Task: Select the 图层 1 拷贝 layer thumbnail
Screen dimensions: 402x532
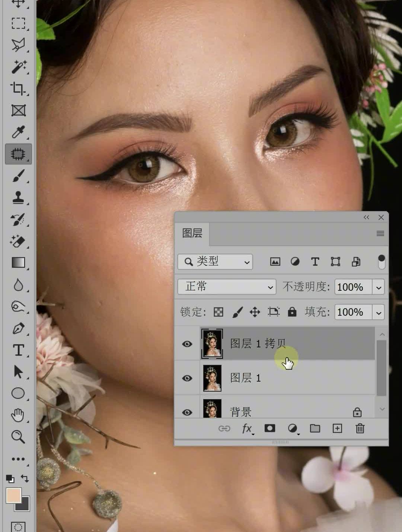Action: (x=212, y=343)
